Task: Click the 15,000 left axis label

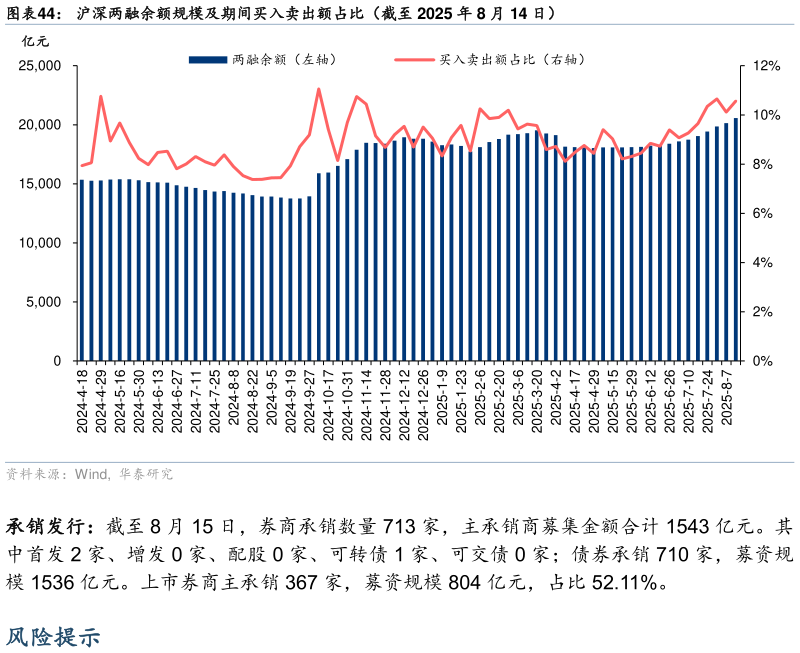Action: [41, 184]
